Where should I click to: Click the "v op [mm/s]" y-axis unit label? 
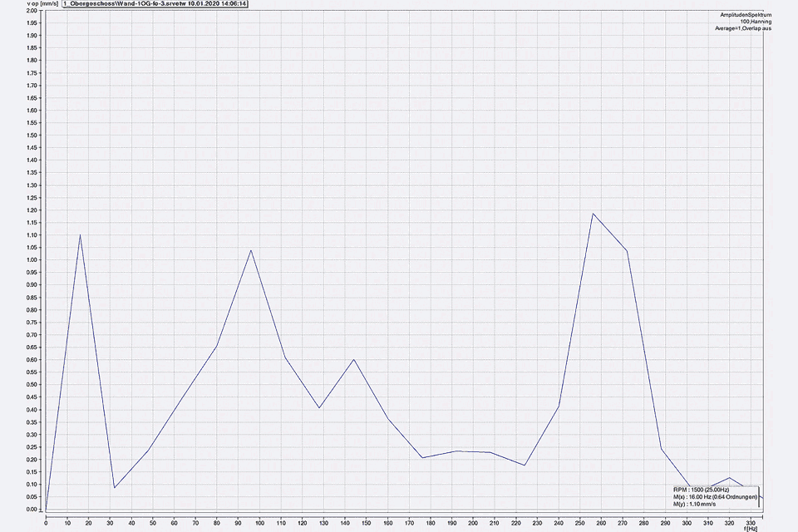pos(17,4)
